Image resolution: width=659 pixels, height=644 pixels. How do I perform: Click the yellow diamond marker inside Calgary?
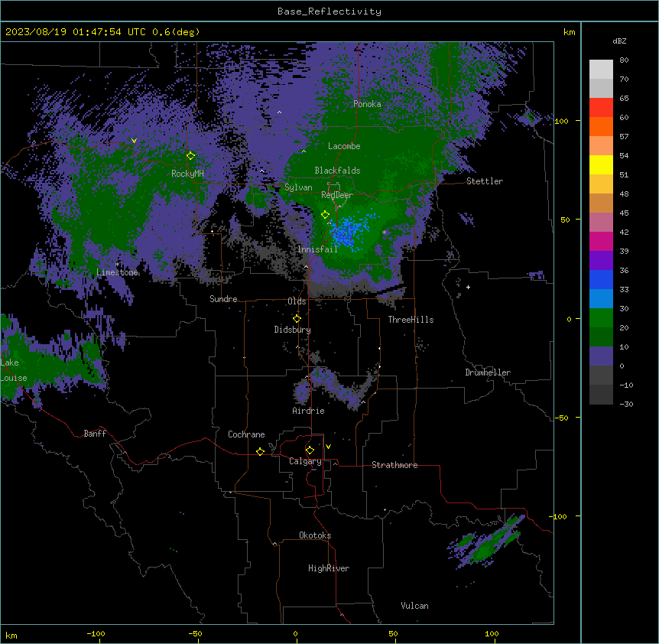click(310, 450)
